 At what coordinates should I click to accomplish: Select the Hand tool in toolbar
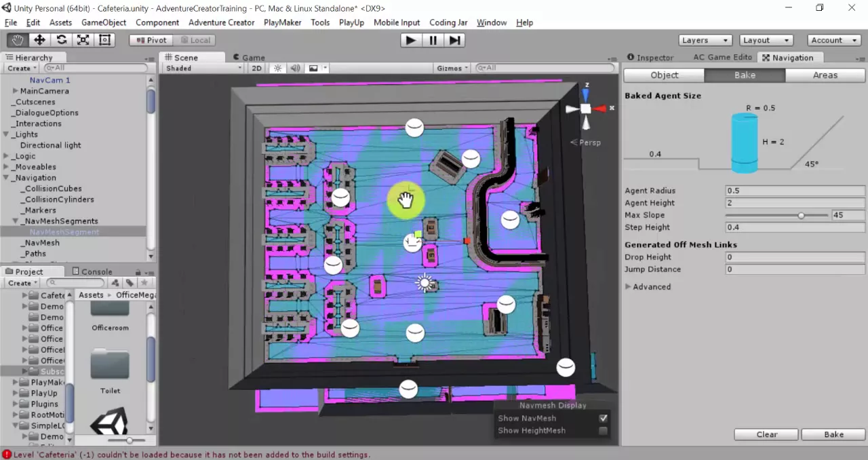18,40
